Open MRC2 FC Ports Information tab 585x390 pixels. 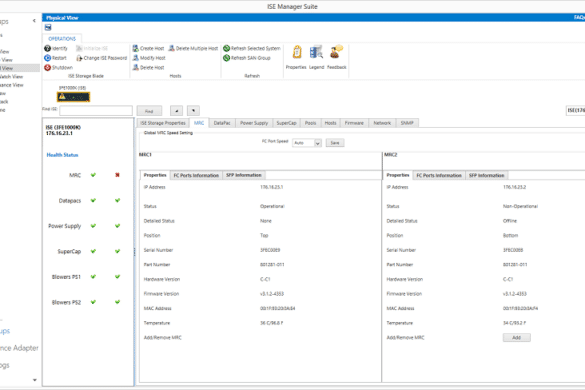click(439, 175)
